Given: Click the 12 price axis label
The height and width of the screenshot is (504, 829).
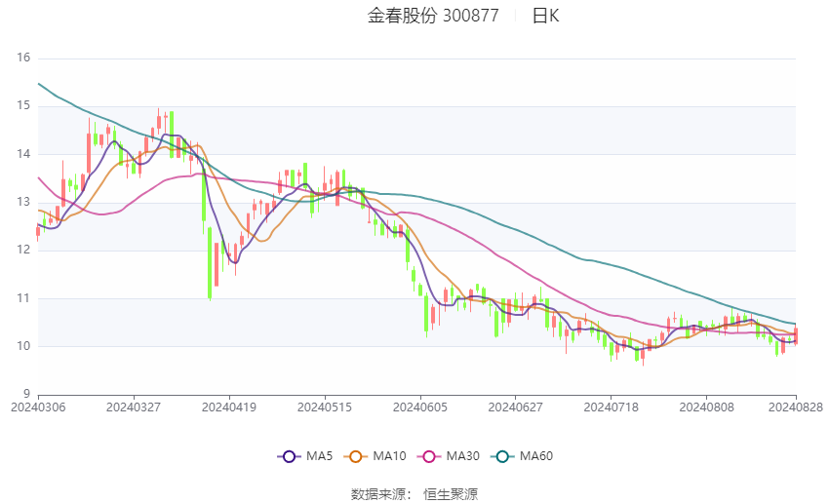Looking at the screenshot, I should 23,250.
